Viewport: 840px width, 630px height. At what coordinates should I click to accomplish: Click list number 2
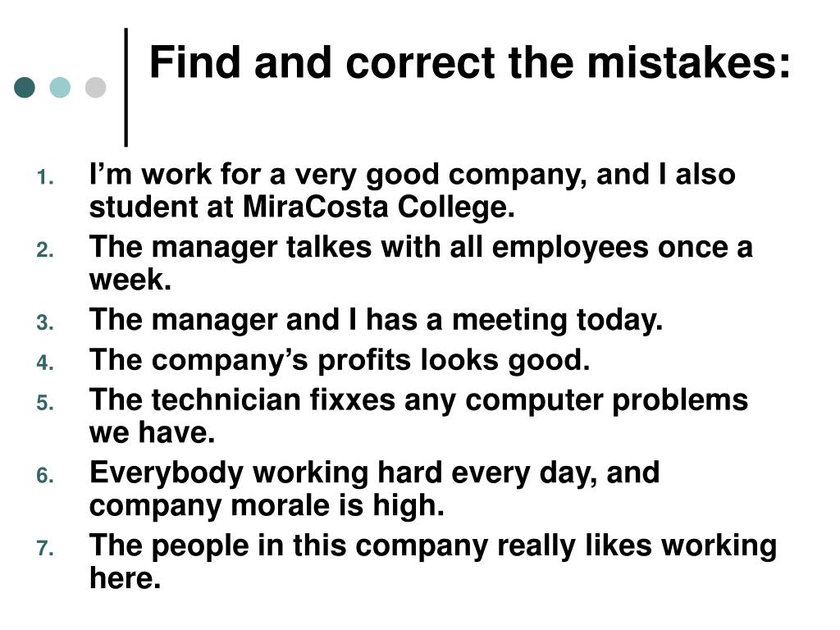[x=46, y=250]
